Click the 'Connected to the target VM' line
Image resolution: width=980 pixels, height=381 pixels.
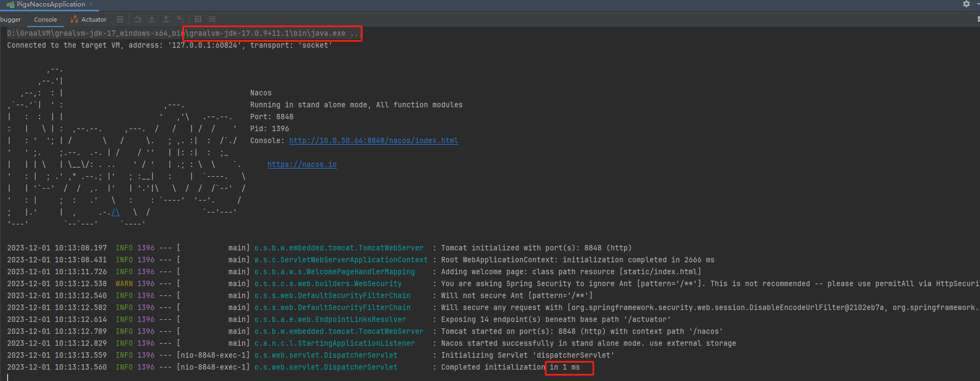pos(169,46)
